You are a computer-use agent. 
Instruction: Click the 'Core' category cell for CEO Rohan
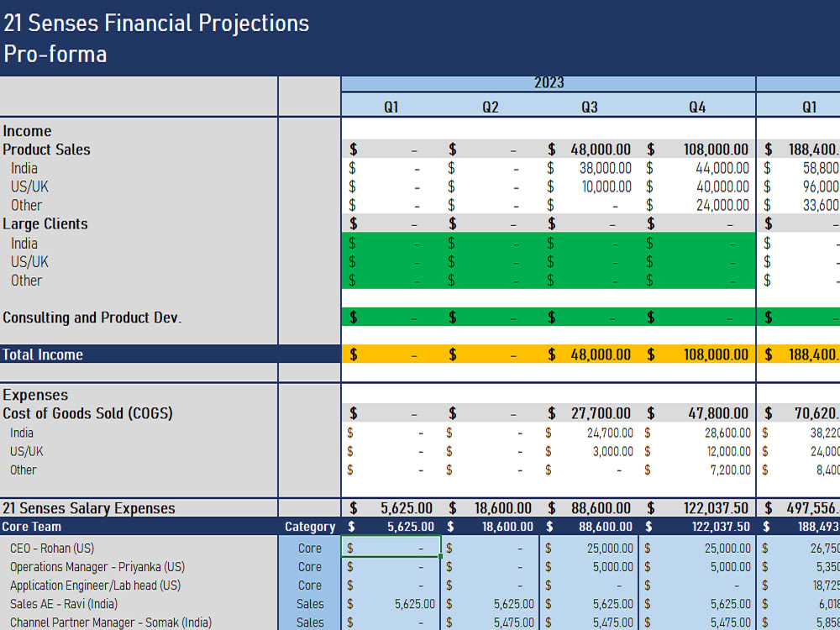[310, 548]
